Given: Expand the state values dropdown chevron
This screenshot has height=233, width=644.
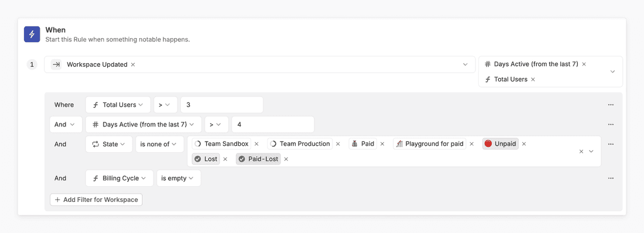Looking at the screenshot, I should click(591, 151).
